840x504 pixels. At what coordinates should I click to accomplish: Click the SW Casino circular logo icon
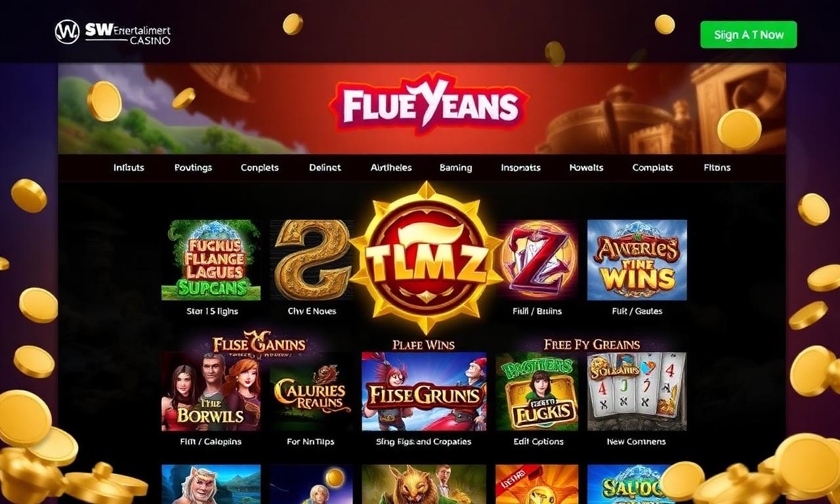[x=67, y=32]
